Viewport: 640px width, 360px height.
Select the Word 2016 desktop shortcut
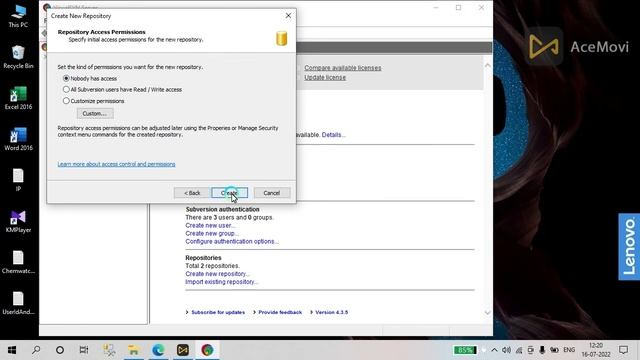point(18,139)
